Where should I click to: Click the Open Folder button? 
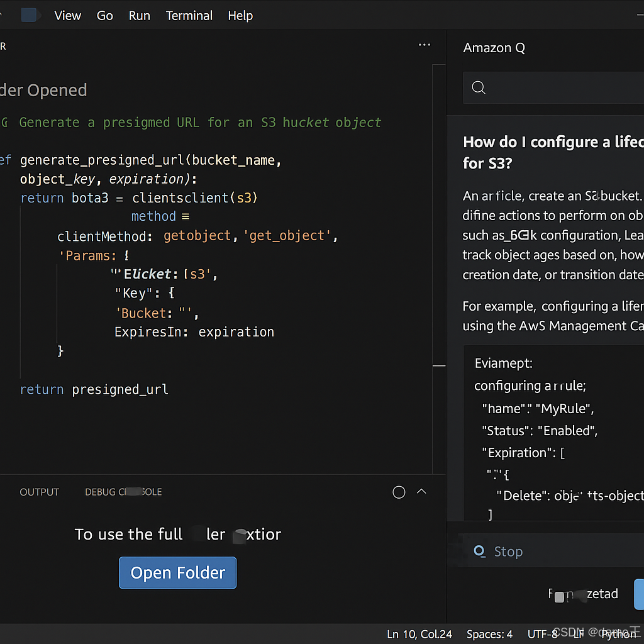click(177, 572)
